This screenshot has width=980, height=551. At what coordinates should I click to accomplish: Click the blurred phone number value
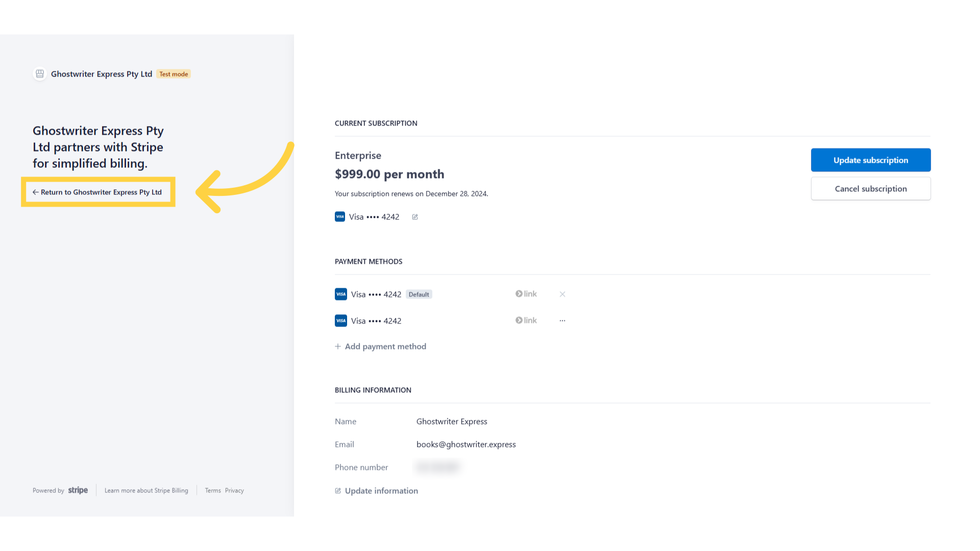(x=438, y=467)
